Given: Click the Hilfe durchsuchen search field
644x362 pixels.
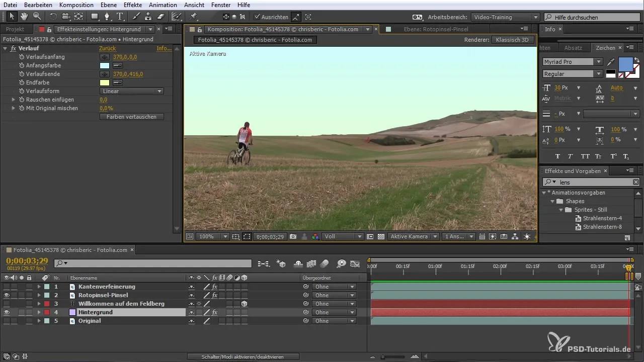Looking at the screenshot, I should click(592, 17).
